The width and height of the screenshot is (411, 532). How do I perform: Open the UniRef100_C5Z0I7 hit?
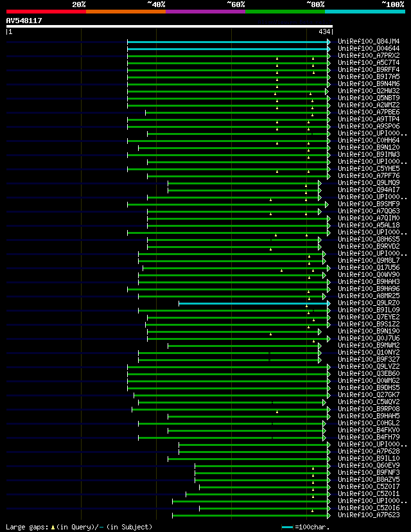369,487
